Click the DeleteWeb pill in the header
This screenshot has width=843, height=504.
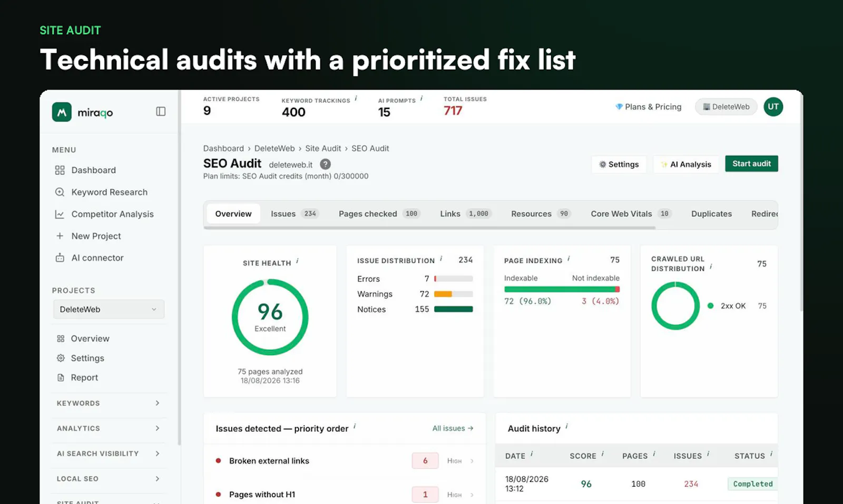pyautogui.click(x=726, y=107)
